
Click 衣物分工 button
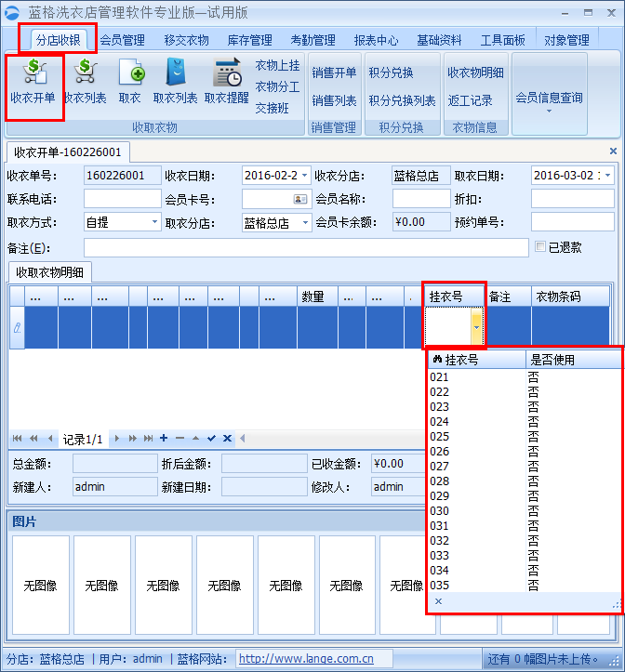click(277, 86)
